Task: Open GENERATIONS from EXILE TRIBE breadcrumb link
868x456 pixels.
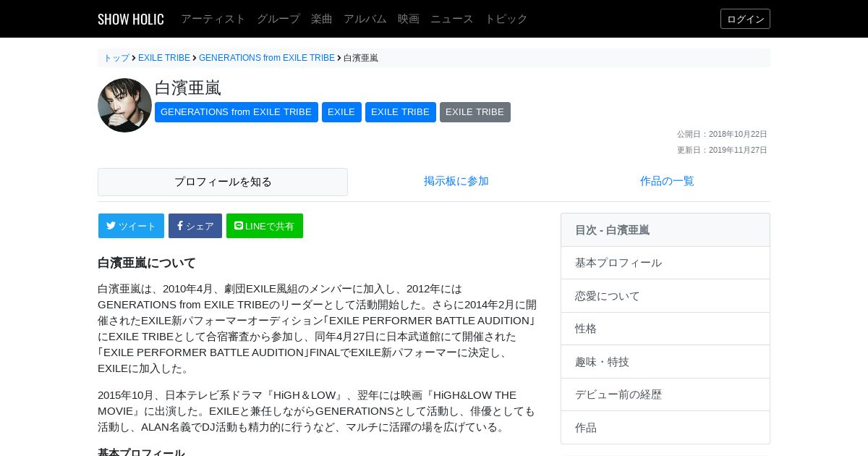Action: [x=267, y=58]
